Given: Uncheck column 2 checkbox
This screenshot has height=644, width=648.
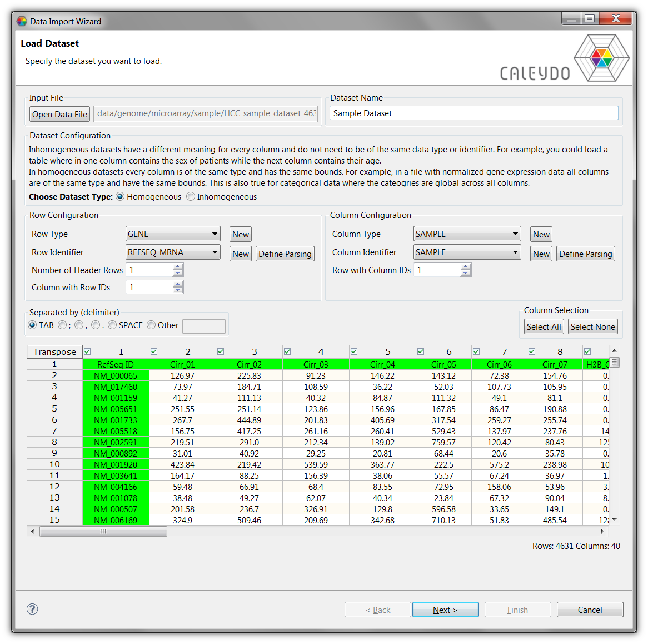Looking at the screenshot, I should [154, 351].
